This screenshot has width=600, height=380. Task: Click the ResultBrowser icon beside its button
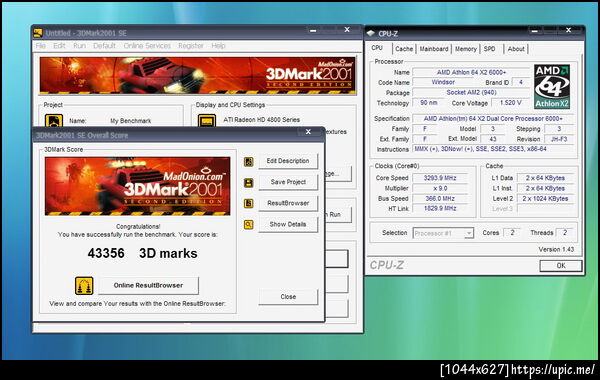click(x=248, y=204)
